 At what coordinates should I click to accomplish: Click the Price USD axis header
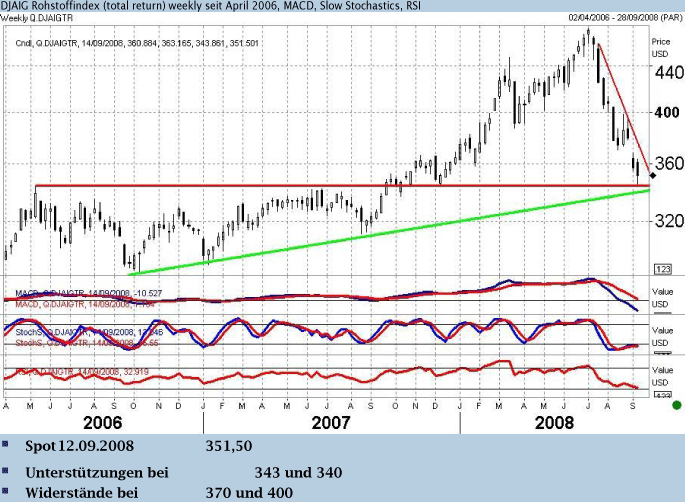[x=660, y=47]
